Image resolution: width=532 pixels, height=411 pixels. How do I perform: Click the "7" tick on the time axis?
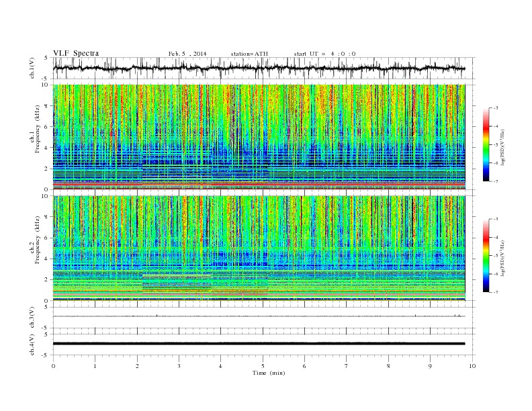[x=347, y=366]
